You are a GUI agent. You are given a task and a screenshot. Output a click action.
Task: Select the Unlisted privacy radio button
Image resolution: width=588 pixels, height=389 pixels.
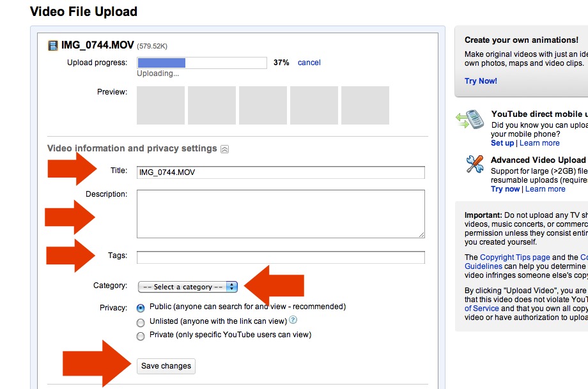pyautogui.click(x=141, y=323)
